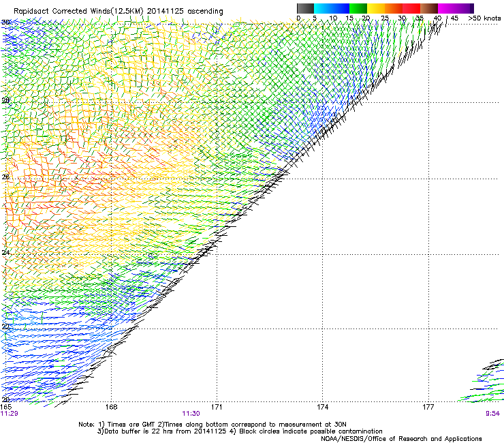This screenshot has width=504, height=443.
Task: Click the longitude label '165' on bottom axis
Action: click(5, 408)
